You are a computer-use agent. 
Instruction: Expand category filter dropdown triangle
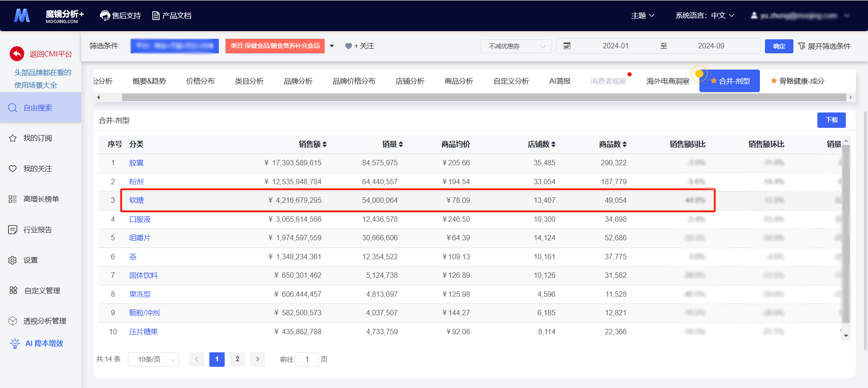(x=332, y=46)
